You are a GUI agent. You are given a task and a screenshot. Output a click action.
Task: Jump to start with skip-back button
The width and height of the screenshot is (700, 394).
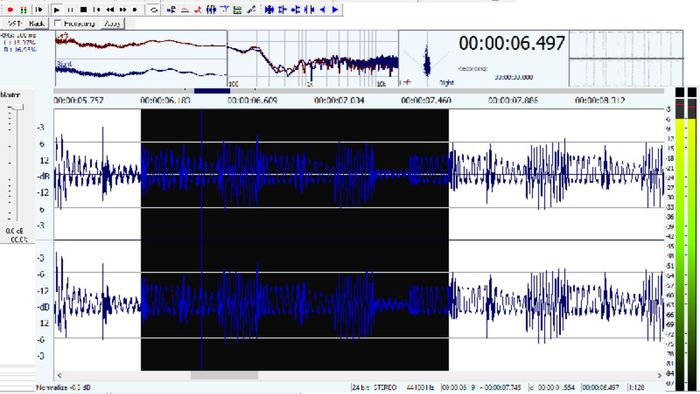click(96, 9)
